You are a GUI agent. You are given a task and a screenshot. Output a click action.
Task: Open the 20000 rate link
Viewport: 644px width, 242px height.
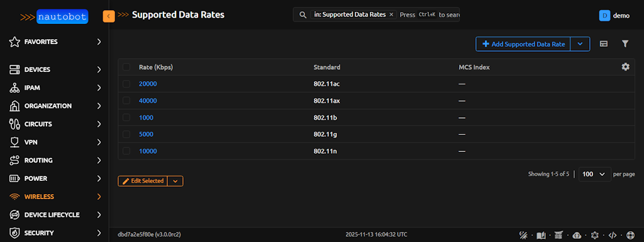148,84
